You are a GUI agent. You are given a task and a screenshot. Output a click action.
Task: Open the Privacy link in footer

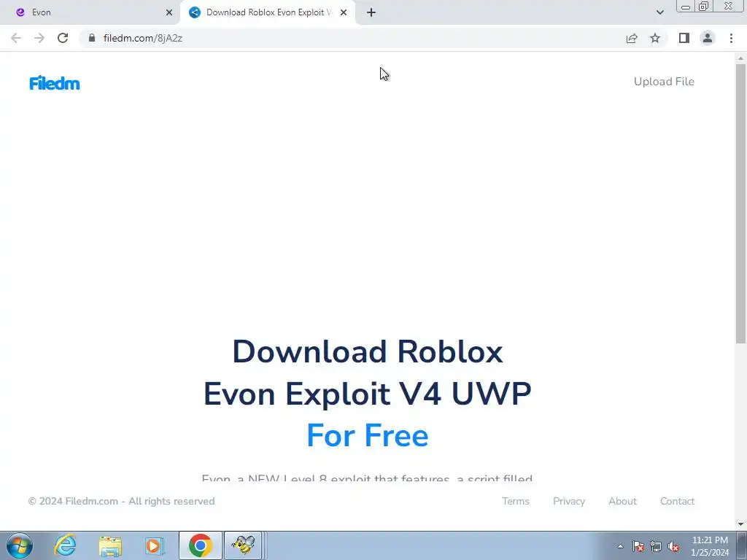569,501
